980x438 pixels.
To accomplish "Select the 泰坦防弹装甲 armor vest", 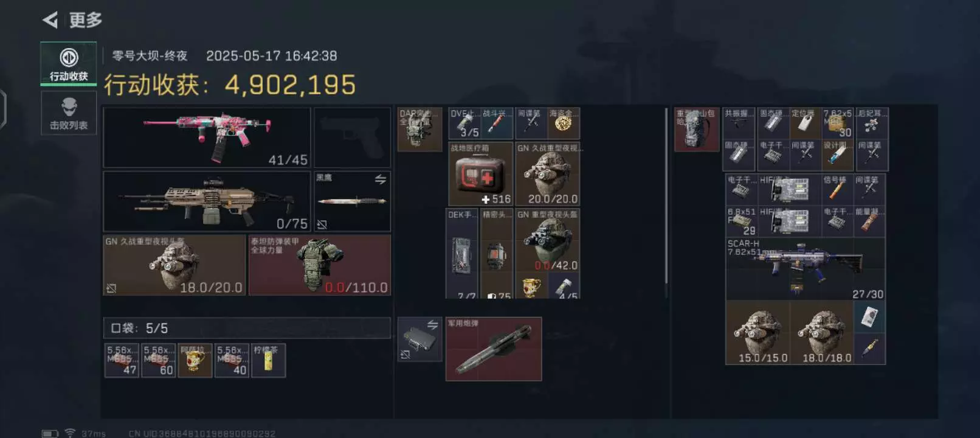I will [320, 265].
